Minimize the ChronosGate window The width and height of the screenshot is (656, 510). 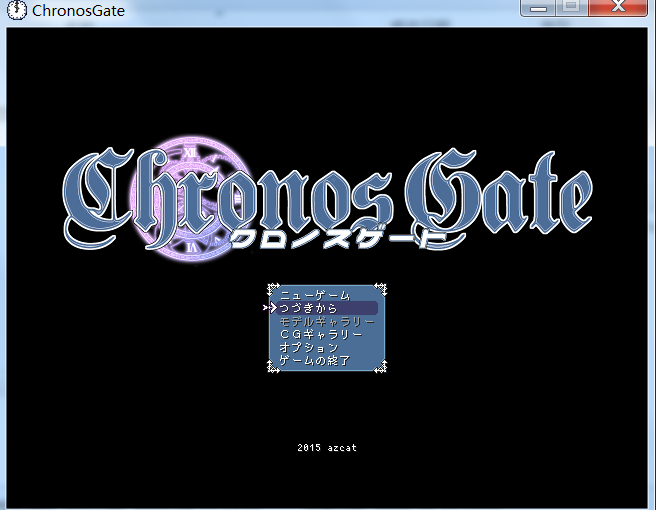coord(541,7)
